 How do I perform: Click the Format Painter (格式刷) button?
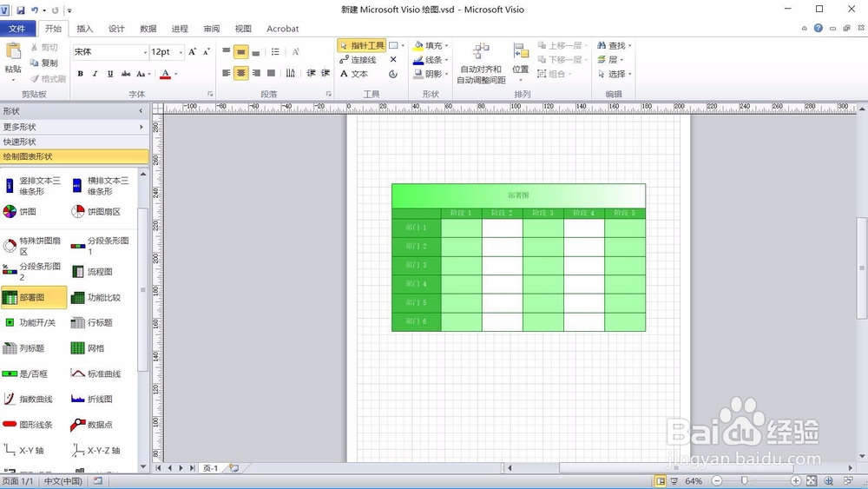pyautogui.click(x=48, y=79)
